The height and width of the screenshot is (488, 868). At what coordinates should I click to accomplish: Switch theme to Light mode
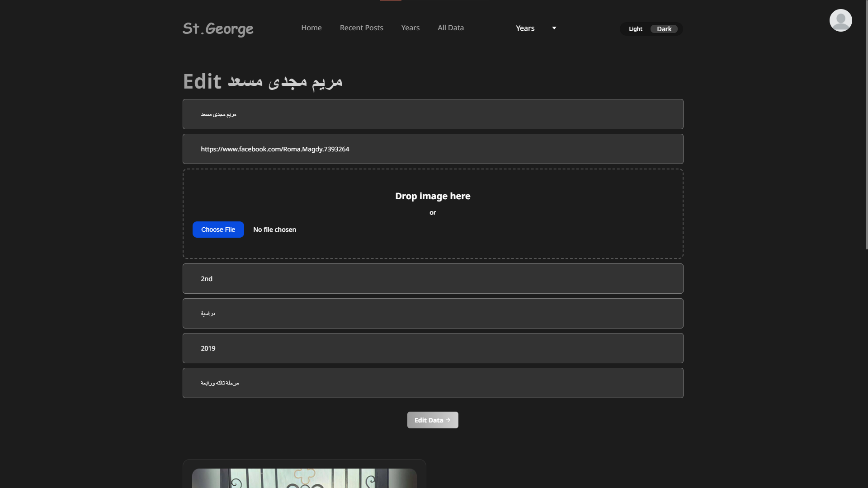click(x=635, y=29)
